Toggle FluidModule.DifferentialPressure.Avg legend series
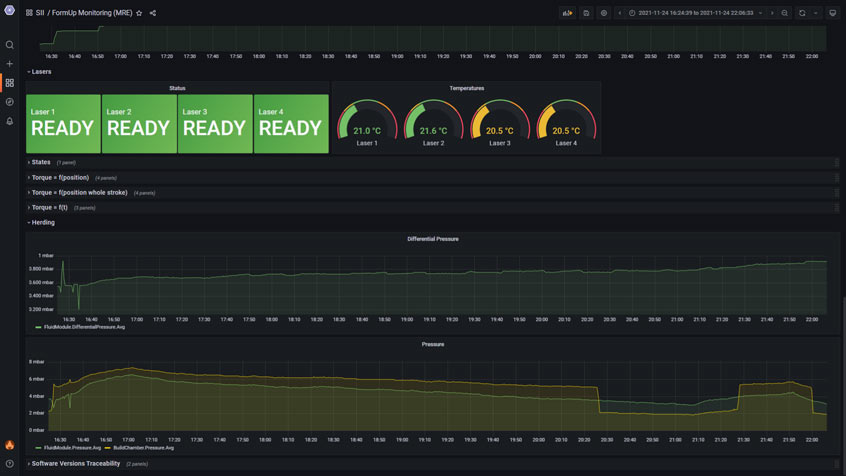846x476 pixels. pos(84,327)
